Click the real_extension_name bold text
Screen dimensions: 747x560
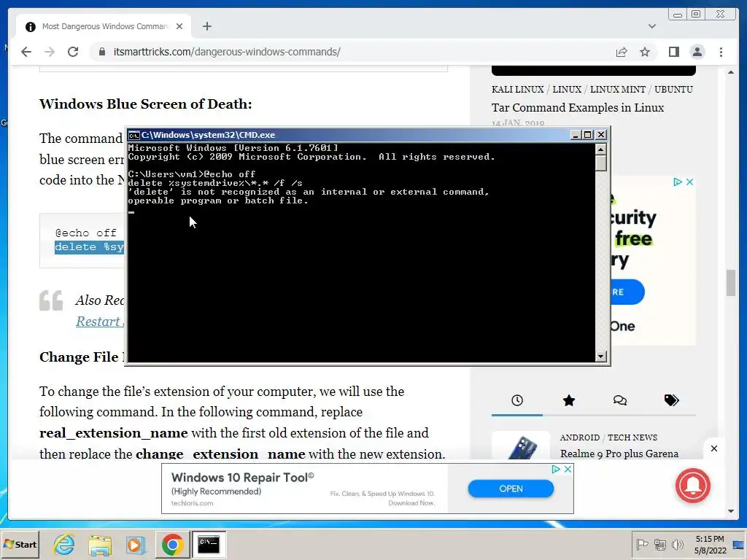113,433
